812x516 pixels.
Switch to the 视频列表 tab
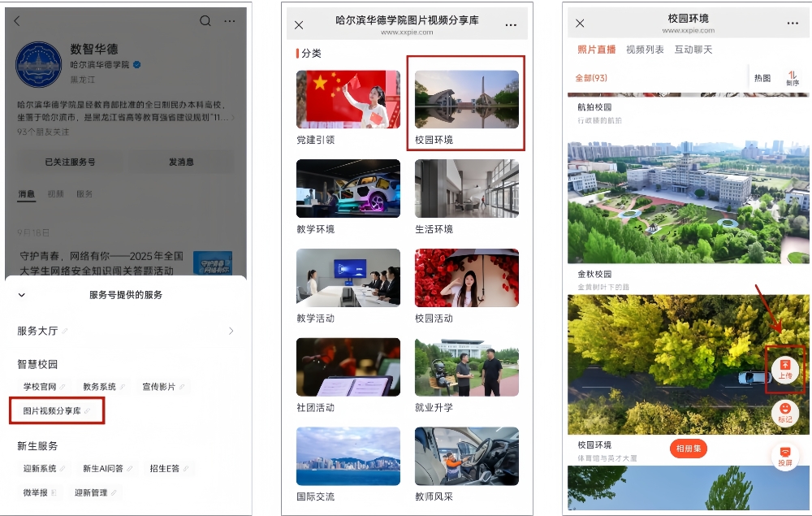point(645,50)
